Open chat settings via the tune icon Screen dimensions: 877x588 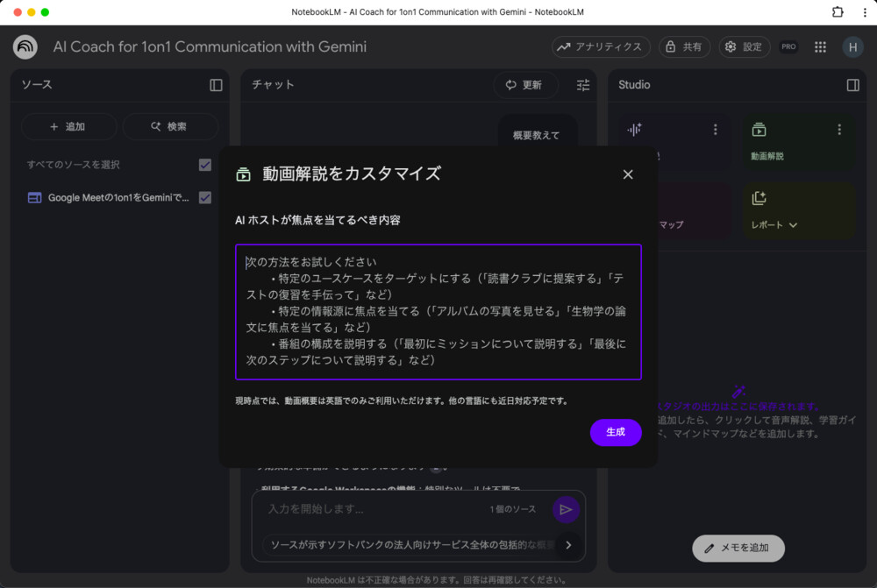[x=581, y=85]
